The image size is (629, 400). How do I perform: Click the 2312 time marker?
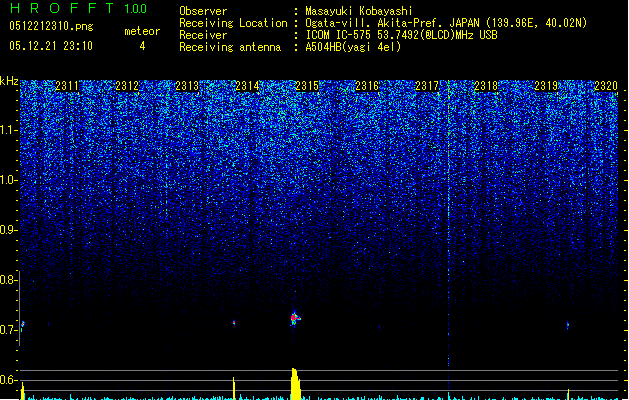click(127, 86)
